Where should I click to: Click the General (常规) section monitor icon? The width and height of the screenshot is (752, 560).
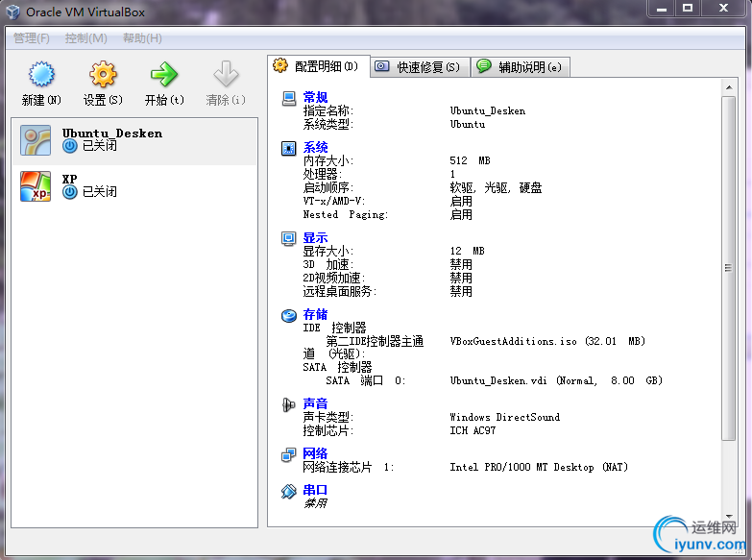click(289, 98)
